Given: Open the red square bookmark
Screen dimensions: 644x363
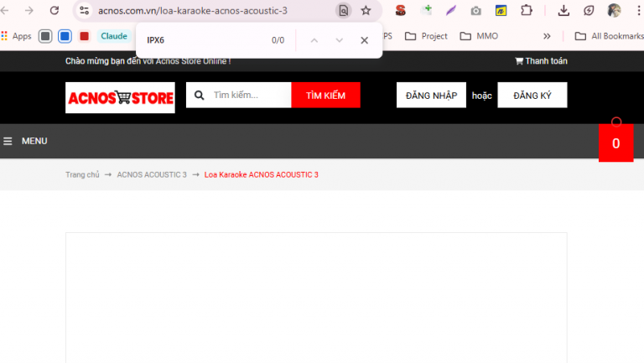Looking at the screenshot, I should 84,36.
